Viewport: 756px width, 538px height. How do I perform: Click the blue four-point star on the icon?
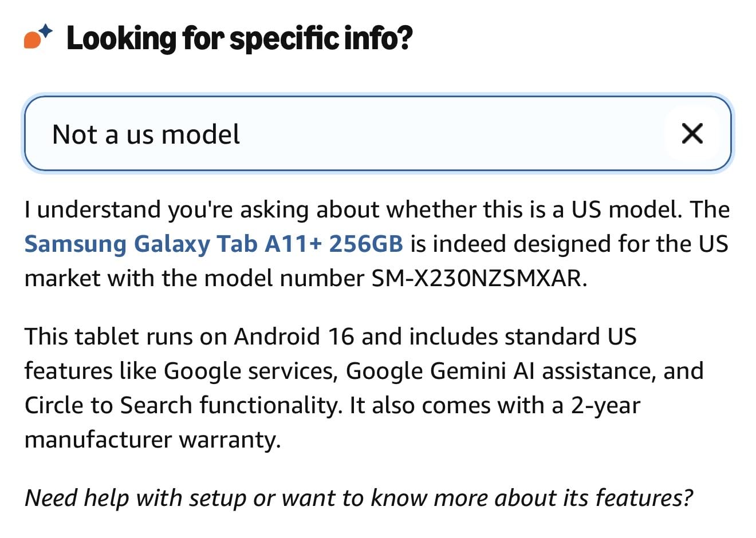pyautogui.click(x=45, y=30)
